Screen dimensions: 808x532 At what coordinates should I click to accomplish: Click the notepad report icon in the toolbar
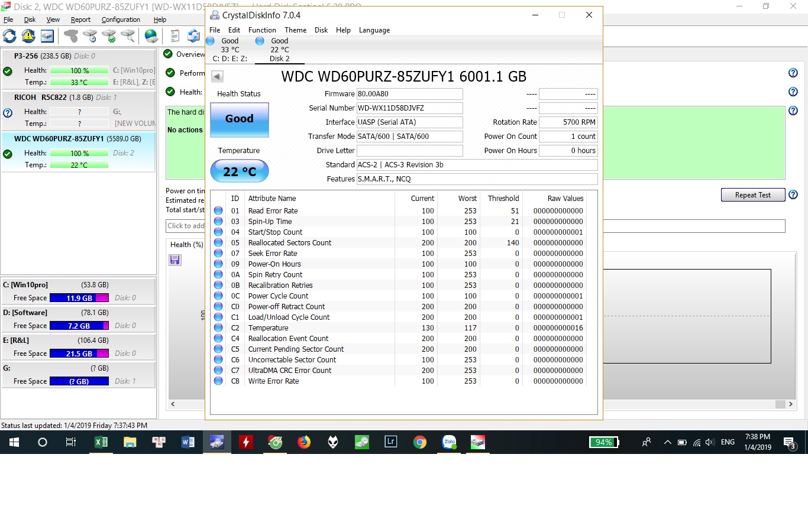pos(174,36)
